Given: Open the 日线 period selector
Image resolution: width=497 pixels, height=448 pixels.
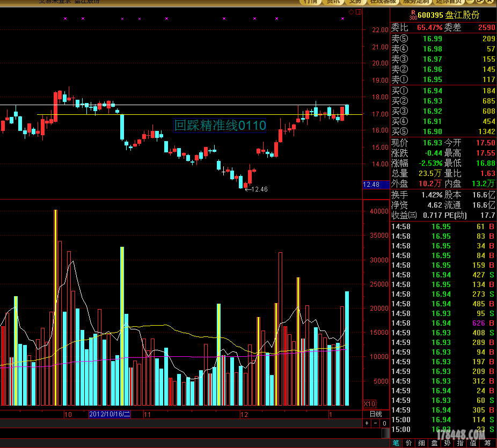Looking at the screenshot, I should (x=376, y=414).
